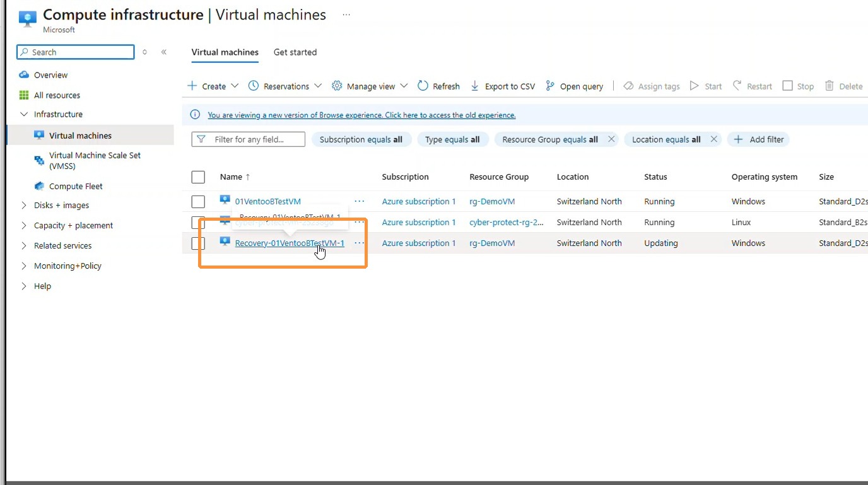Click the Virtual machines monitor icon in sidebar
The image size is (868, 485).
pos(39,135)
